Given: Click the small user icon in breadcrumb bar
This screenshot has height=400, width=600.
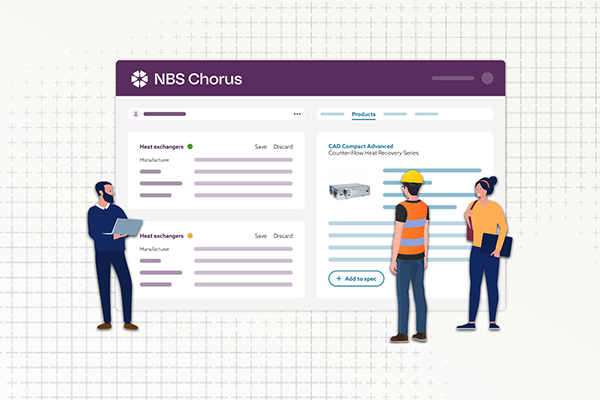Looking at the screenshot, I should tap(135, 114).
